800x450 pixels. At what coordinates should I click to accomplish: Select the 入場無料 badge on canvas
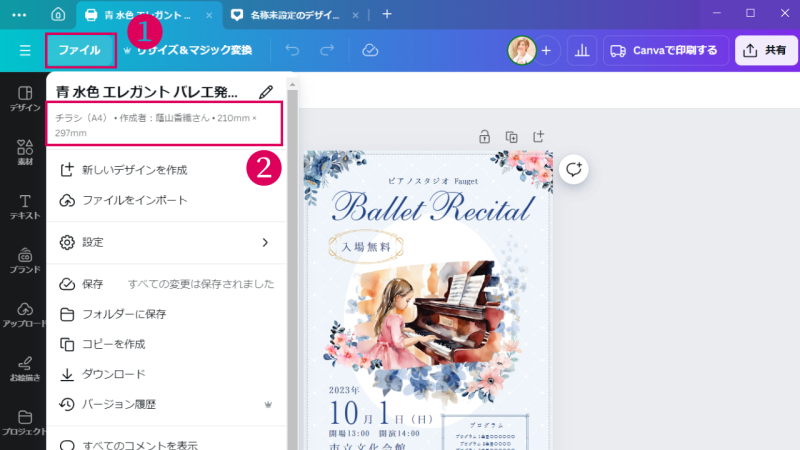[366, 247]
